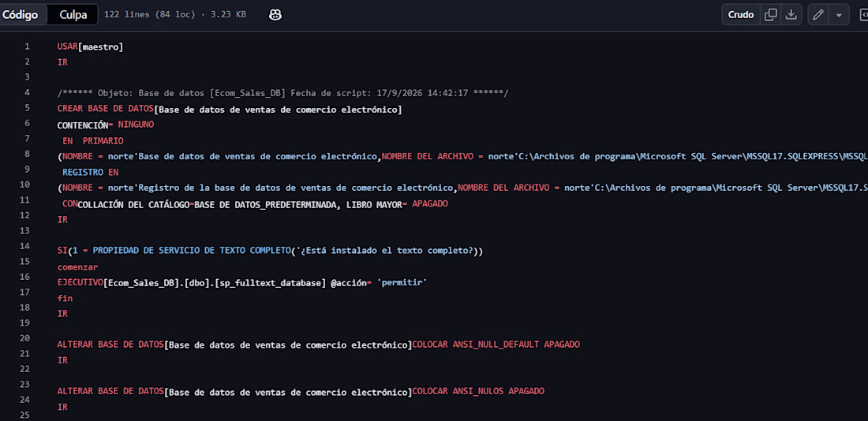Viewport: 868px width, 421px height.
Task: Click 'COLOCAR ANSI_NULL_DEFAULT APAGADO' on line 20
Action: pyautogui.click(x=496, y=344)
